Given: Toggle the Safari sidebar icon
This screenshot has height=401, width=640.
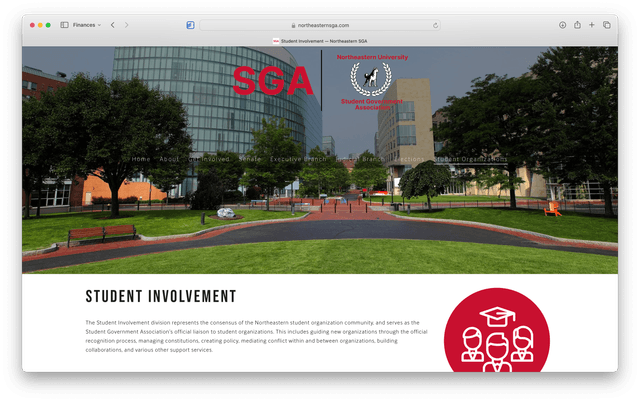Looking at the screenshot, I should (x=64, y=25).
